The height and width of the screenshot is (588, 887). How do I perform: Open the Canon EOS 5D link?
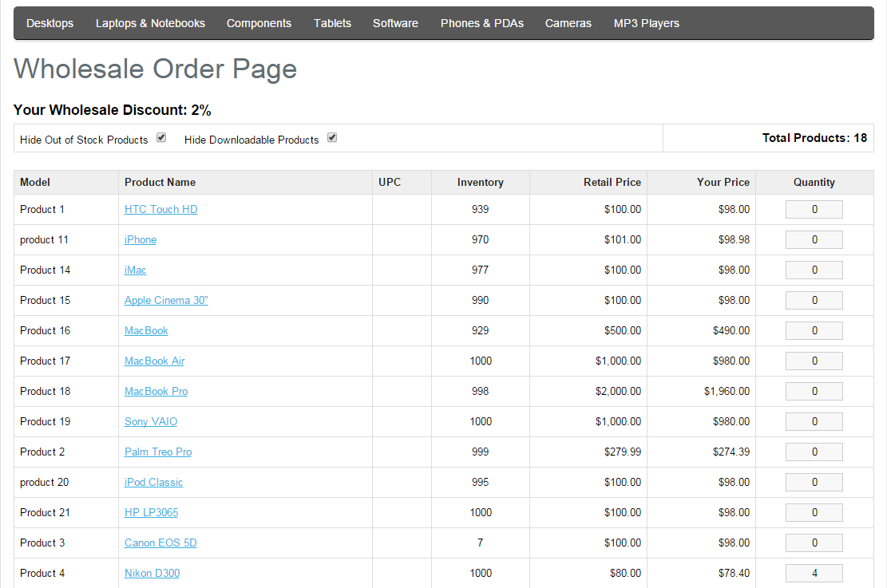pos(160,543)
